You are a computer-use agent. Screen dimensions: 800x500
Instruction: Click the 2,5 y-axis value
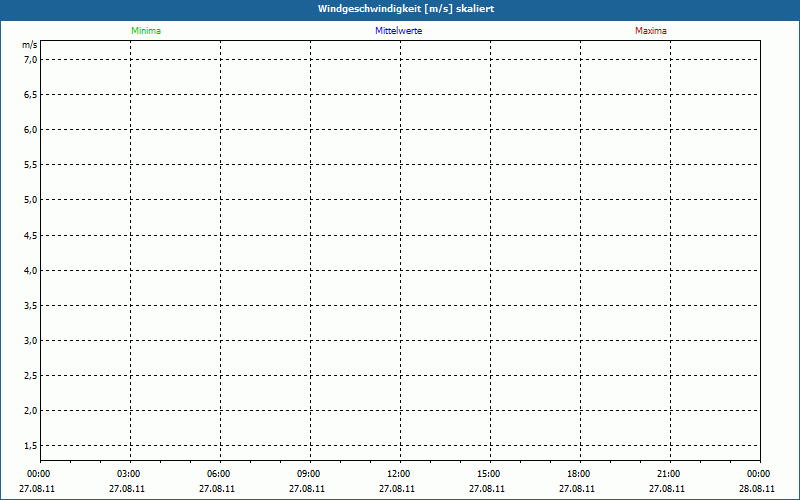click(x=31, y=376)
